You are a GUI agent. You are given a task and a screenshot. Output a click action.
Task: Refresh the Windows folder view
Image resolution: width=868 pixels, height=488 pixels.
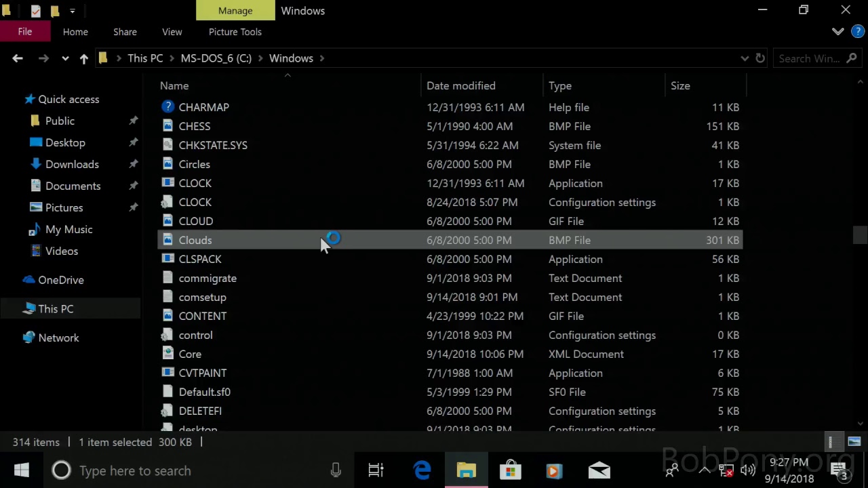click(x=760, y=58)
